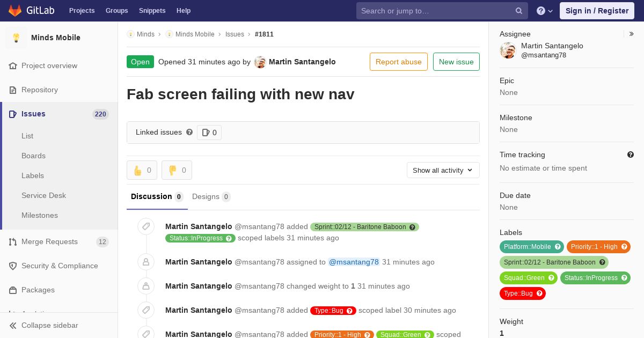Click the Time tracking help icon
Viewport: 644px width, 338px height.
[x=631, y=155]
